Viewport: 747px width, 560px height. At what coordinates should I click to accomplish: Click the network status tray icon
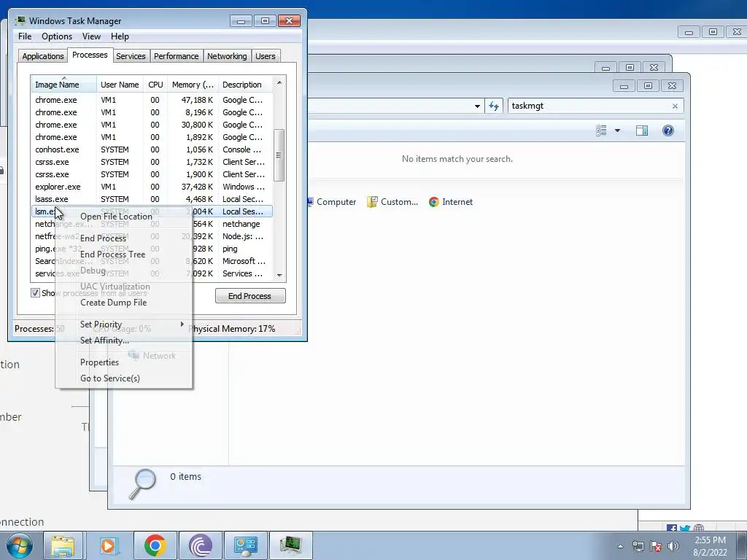coord(638,546)
